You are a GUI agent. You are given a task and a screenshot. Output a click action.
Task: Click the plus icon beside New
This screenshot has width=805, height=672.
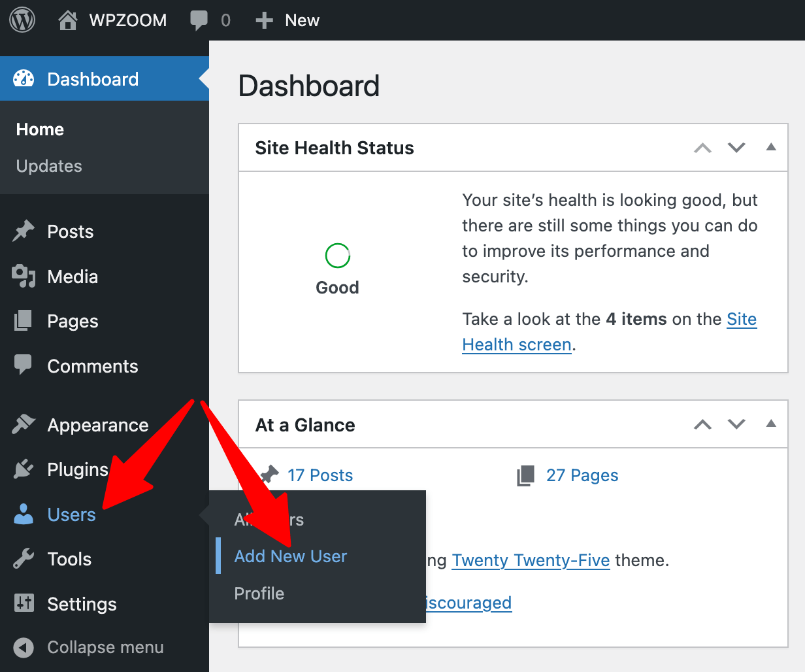tap(264, 20)
